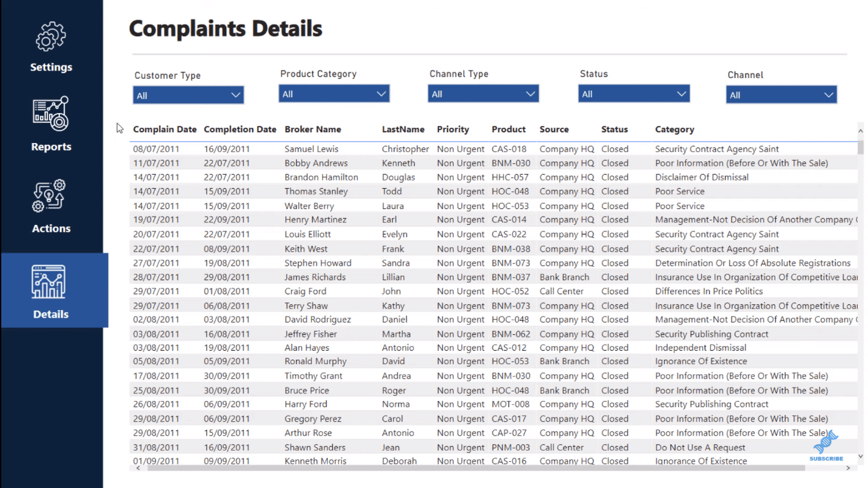The height and width of the screenshot is (488, 868).
Task: Click product code CAS-018
Action: coord(509,149)
